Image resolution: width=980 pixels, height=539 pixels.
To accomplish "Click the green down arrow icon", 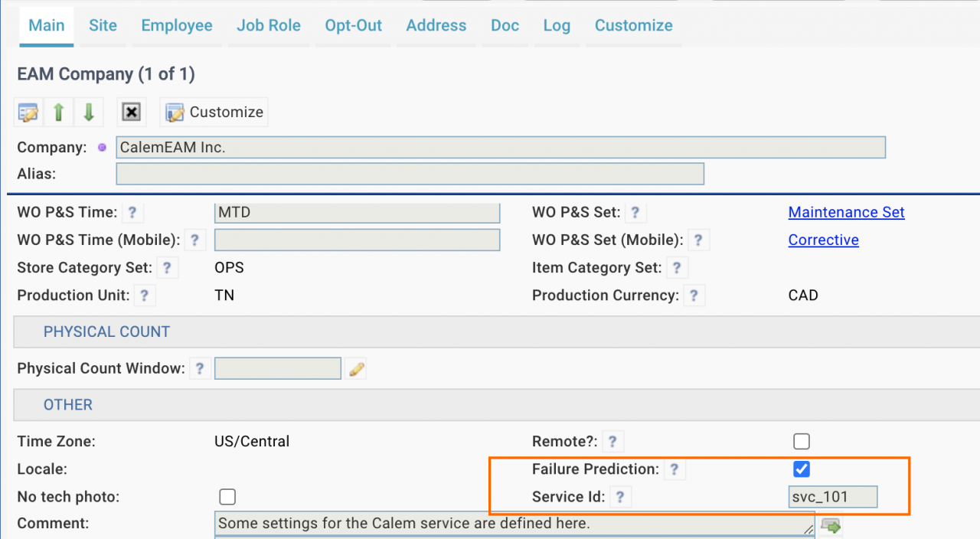I will pyautogui.click(x=88, y=113).
